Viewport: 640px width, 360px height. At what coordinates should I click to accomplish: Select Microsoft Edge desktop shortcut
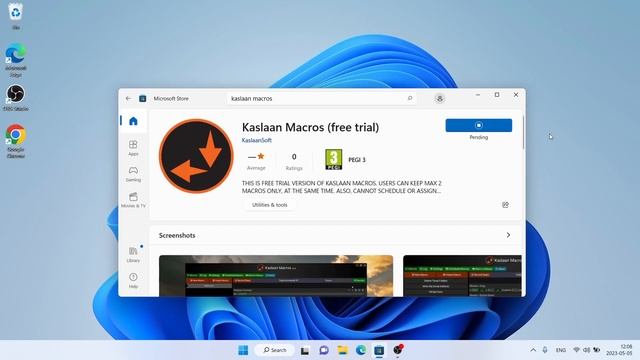[x=16, y=60]
